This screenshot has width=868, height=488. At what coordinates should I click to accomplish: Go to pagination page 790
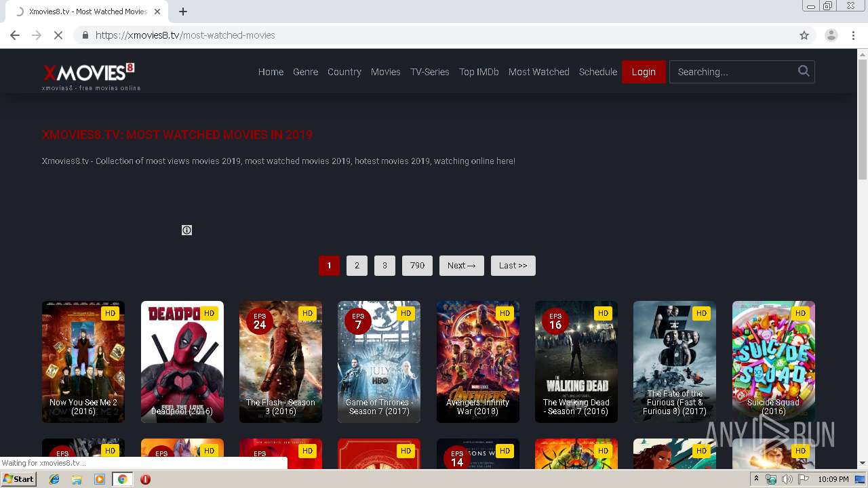click(x=417, y=266)
